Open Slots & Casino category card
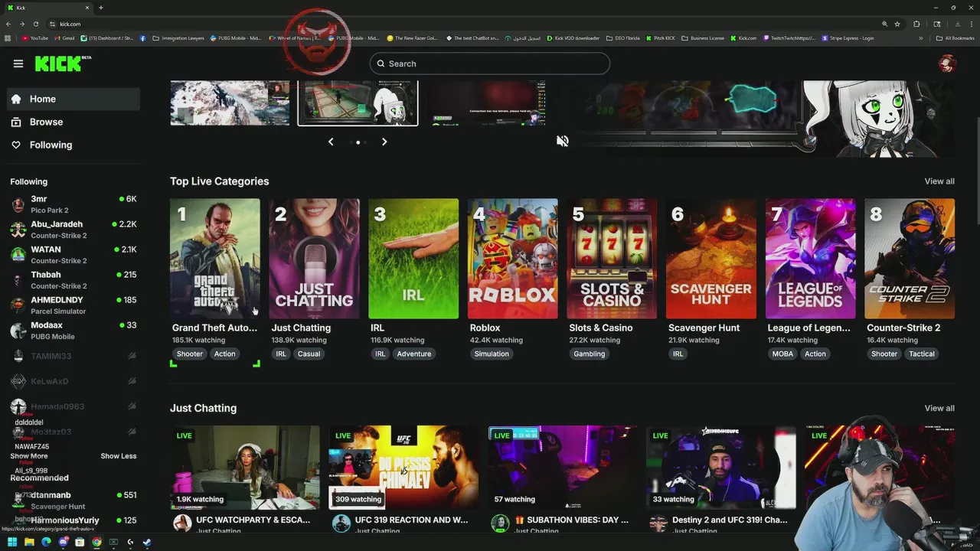The width and height of the screenshot is (980, 551). pyautogui.click(x=612, y=259)
